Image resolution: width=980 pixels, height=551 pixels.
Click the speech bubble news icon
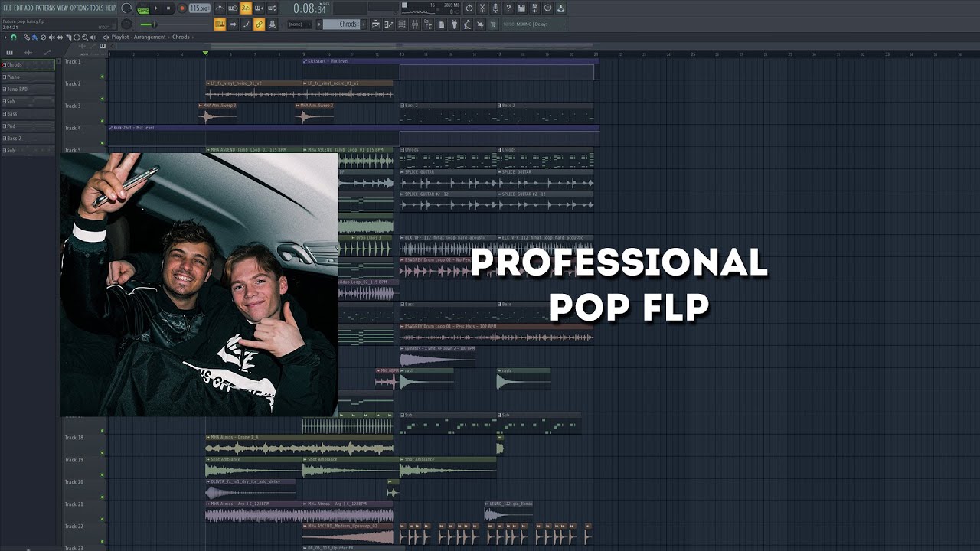click(547, 8)
